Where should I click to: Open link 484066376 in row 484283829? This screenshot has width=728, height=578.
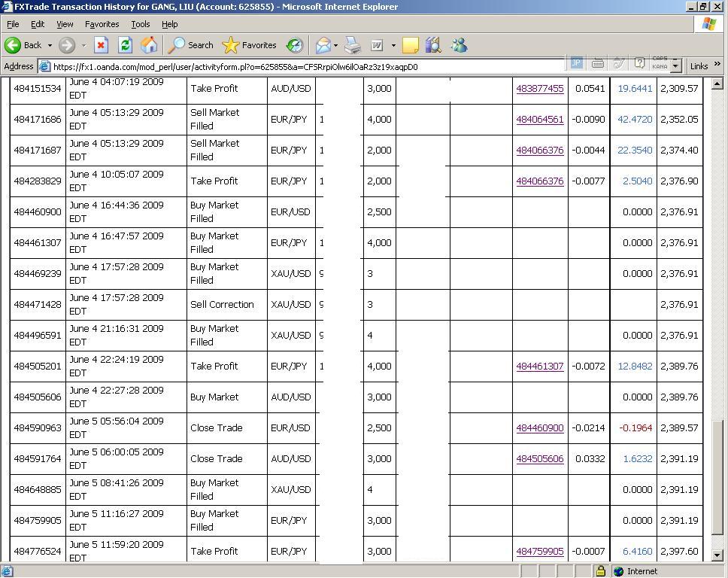pos(540,181)
